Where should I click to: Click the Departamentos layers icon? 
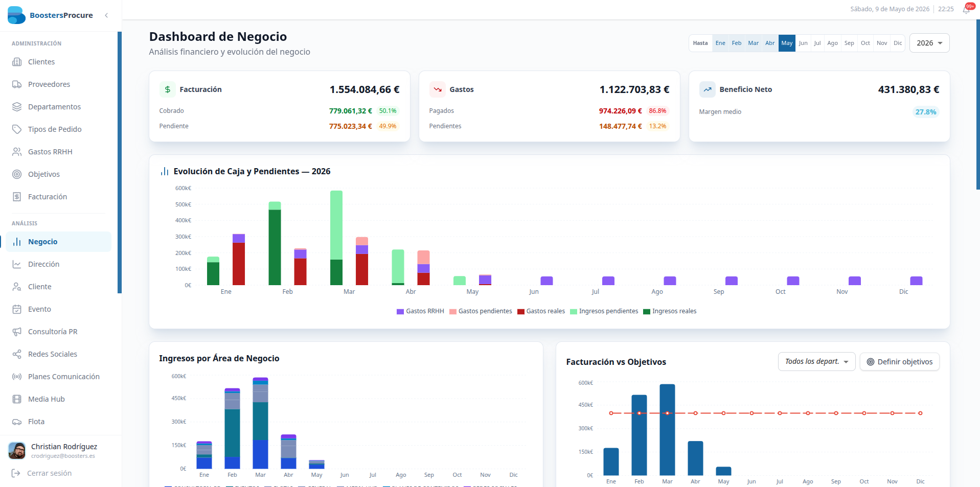coord(17,107)
